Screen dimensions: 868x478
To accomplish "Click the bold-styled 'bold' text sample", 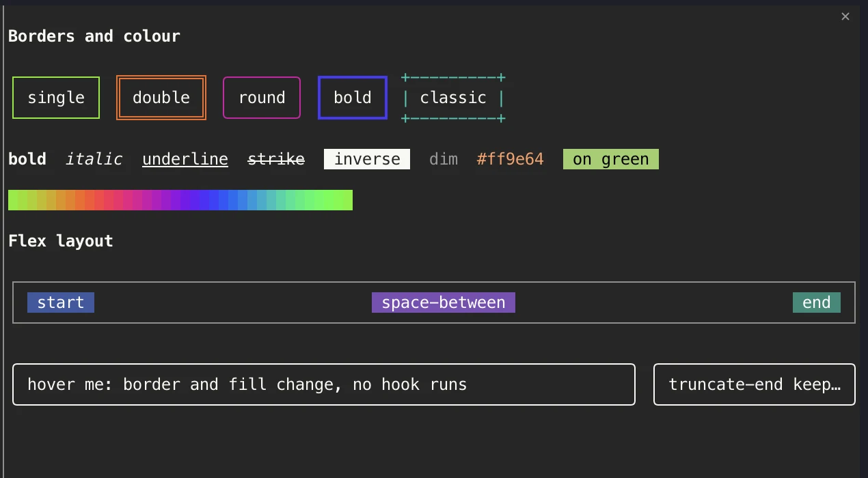I will coord(27,159).
